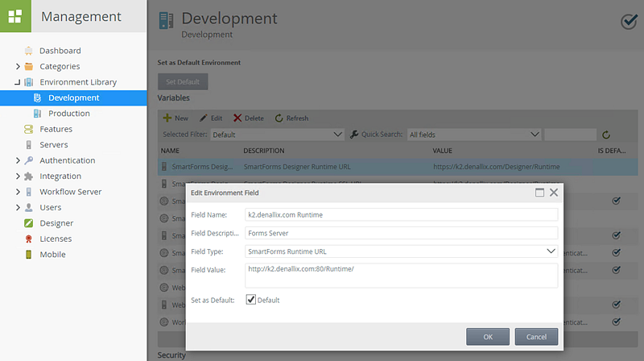Screen dimensions: 644x361
Task: Click the Workflow Server icon
Action: click(29, 192)
